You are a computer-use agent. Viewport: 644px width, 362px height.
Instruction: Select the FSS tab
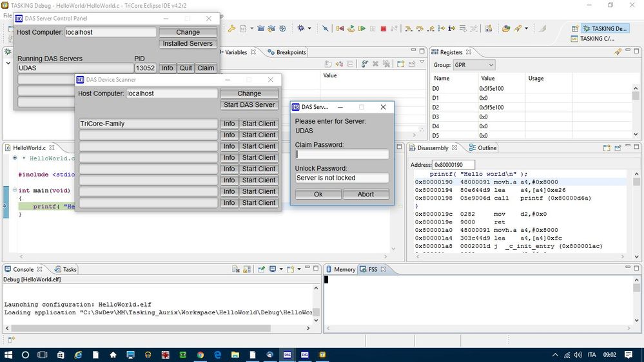373,269
